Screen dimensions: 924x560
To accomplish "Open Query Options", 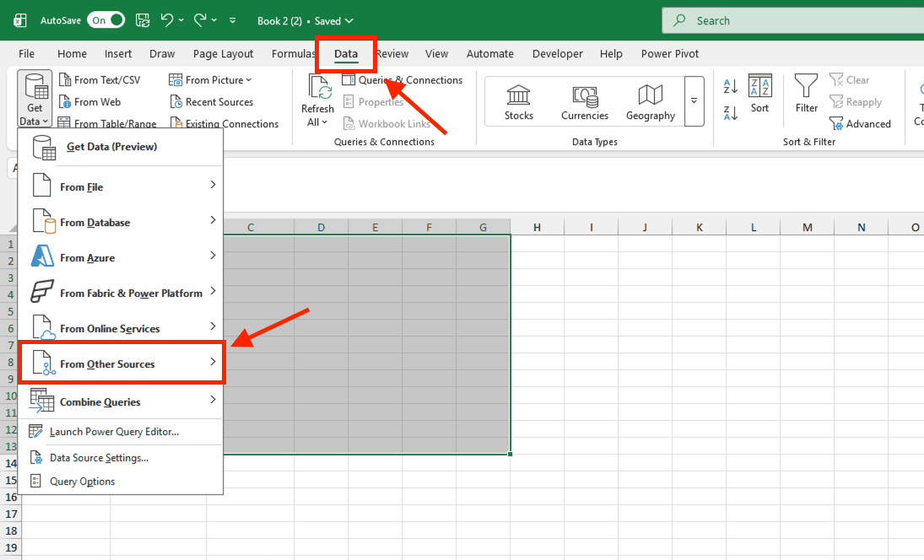I will coord(120,481).
